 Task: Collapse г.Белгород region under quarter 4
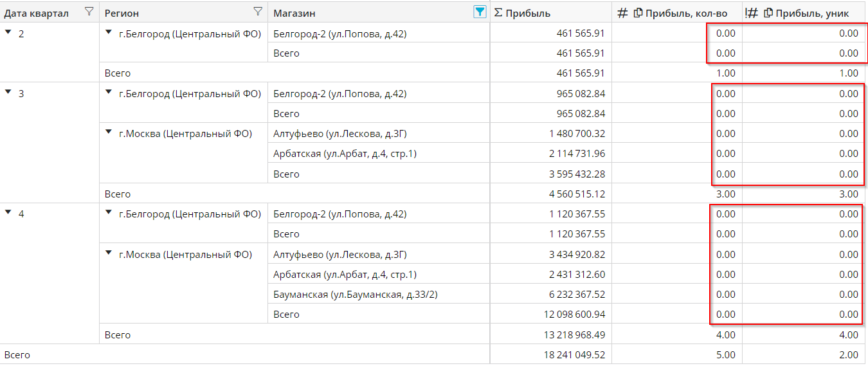click(109, 213)
